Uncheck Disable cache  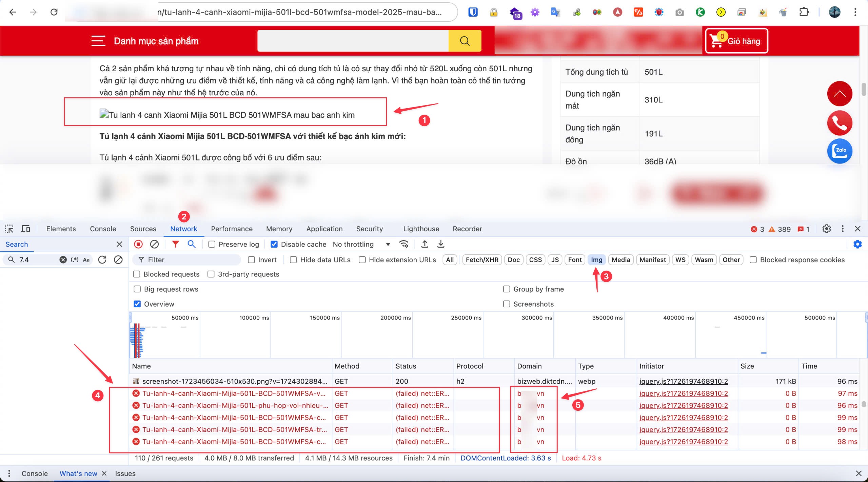click(x=274, y=244)
